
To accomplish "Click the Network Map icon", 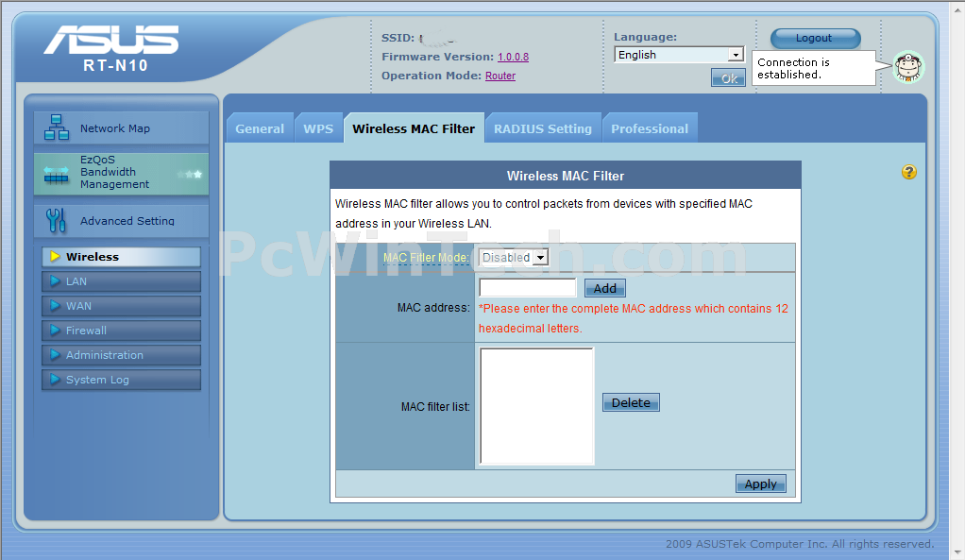I will point(56,127).
